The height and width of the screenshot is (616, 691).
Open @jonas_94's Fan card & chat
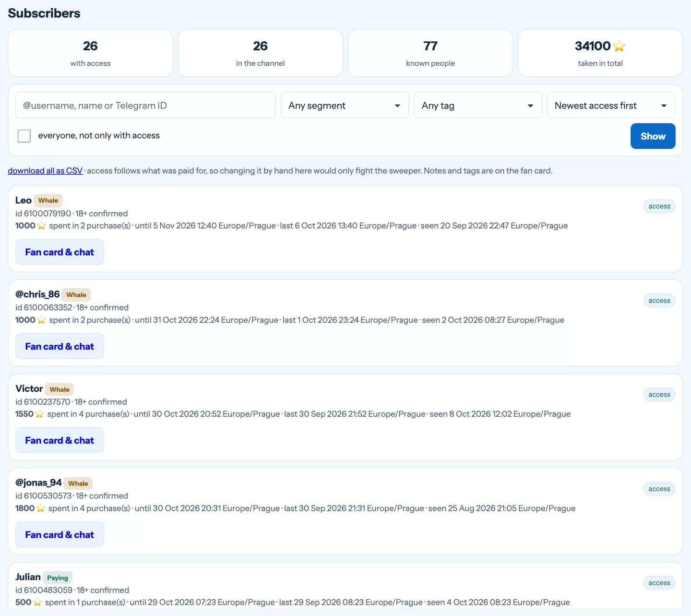click(x=60, y=534)
